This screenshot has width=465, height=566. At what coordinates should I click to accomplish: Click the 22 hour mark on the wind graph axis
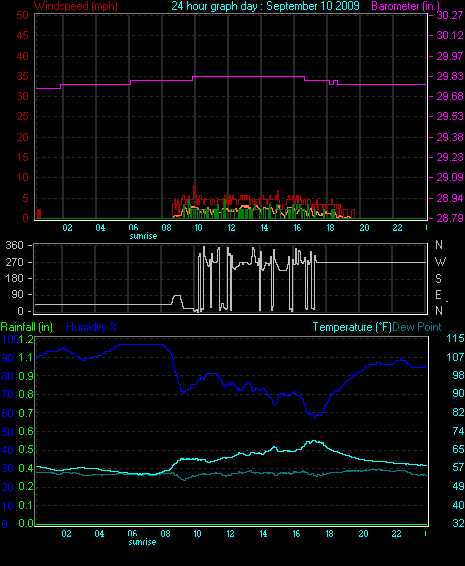(x=397, y=228)
